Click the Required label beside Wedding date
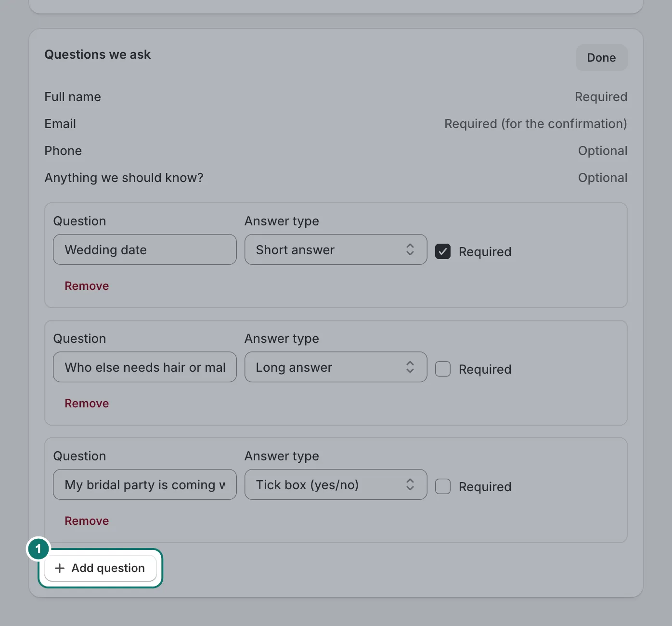 click(x=485, y=252)
